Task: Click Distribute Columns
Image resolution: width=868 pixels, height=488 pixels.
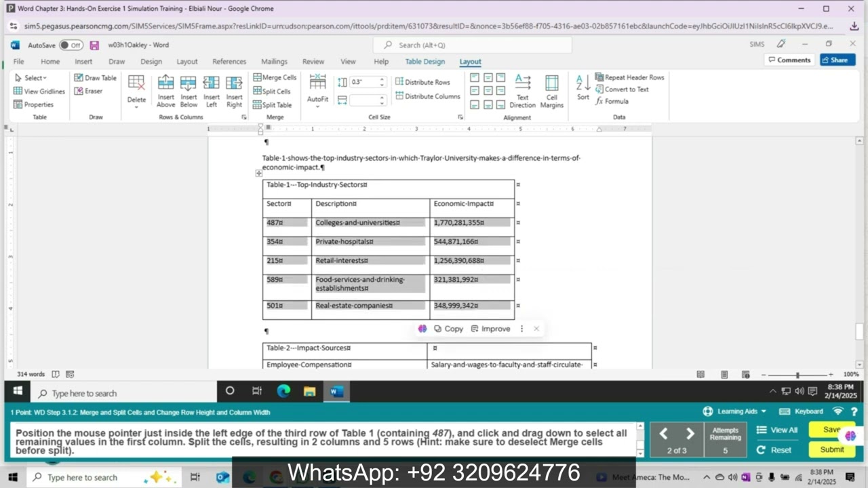Action: [428, 96]
